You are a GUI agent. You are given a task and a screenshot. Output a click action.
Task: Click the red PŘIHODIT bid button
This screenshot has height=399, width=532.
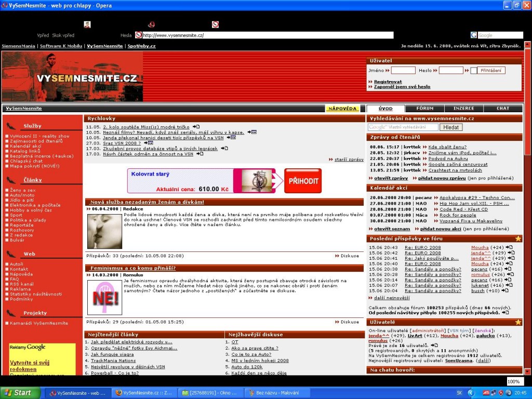pyautogui.click(x=303, y=181)
